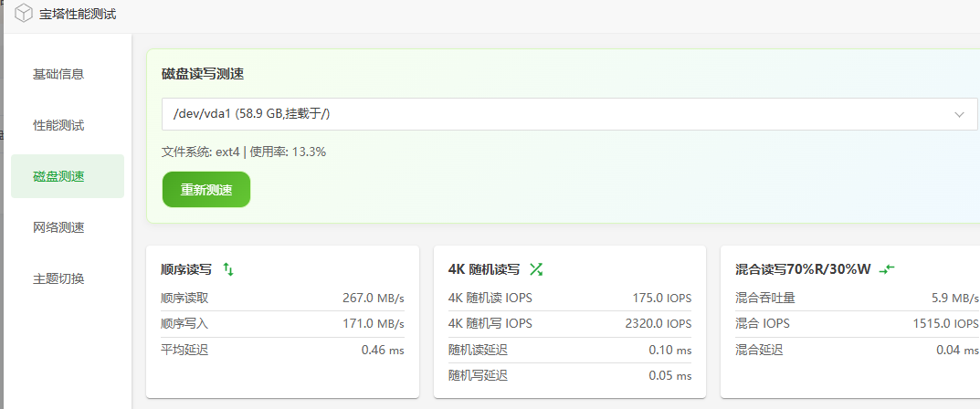Switch to 性能测试 in the sidebar

click(x=58, y=125)
